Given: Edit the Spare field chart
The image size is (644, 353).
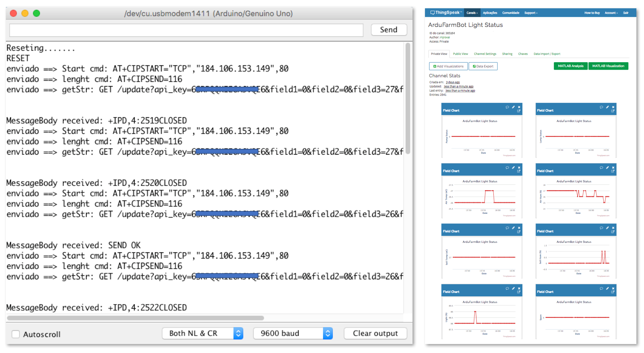Looking at the screenshot, I should [607, 288].
